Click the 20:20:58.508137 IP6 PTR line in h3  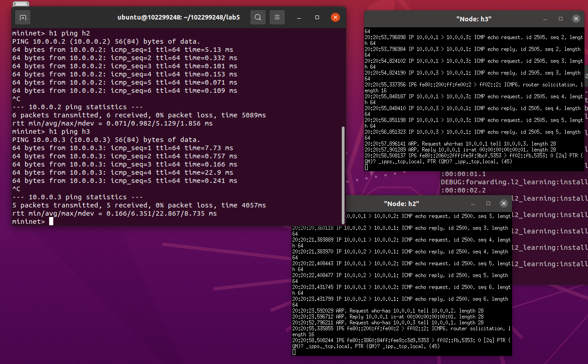[474, 158]
